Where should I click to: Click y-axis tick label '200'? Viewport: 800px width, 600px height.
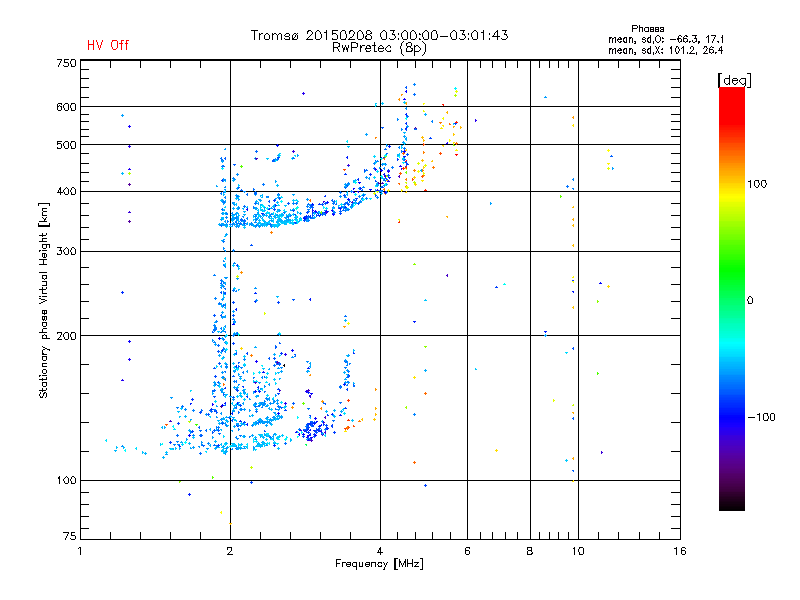tap(66, 336)
